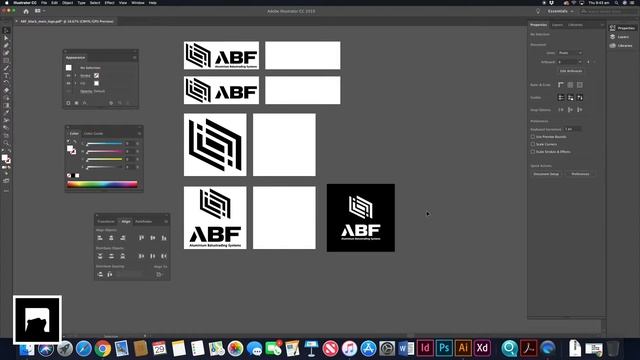The height and width of the screenshot is (360, 640).
Task: Click Vertical Align Top icon
Action: pyautogui.click(x=141, y=238)
